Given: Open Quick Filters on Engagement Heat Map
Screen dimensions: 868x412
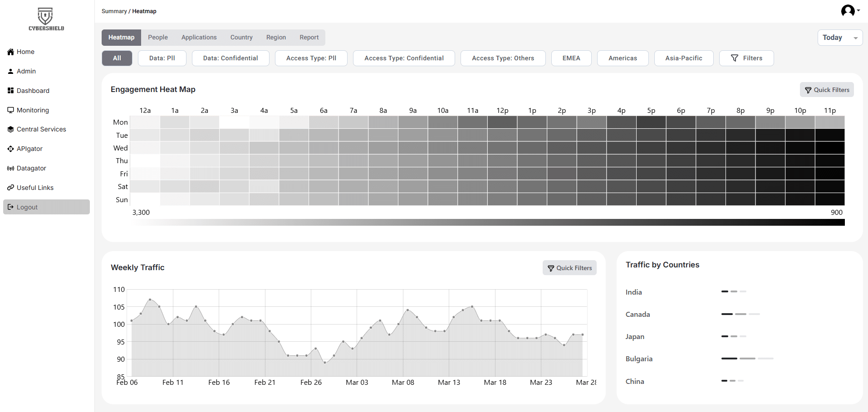Looking at the screenshot, I should tap(826, 90).
